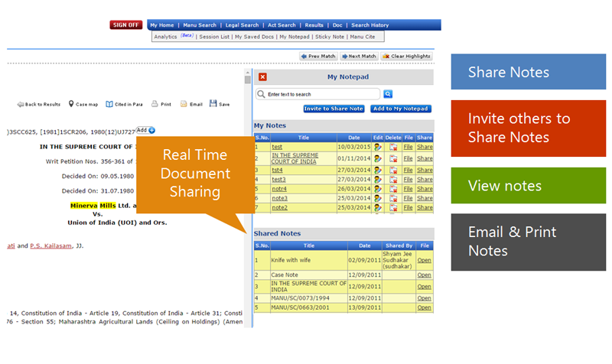Image resolution: width=612 pixels, height=364 pixels.
Task: Click the Back to Results icon
Action: point(21,104)
